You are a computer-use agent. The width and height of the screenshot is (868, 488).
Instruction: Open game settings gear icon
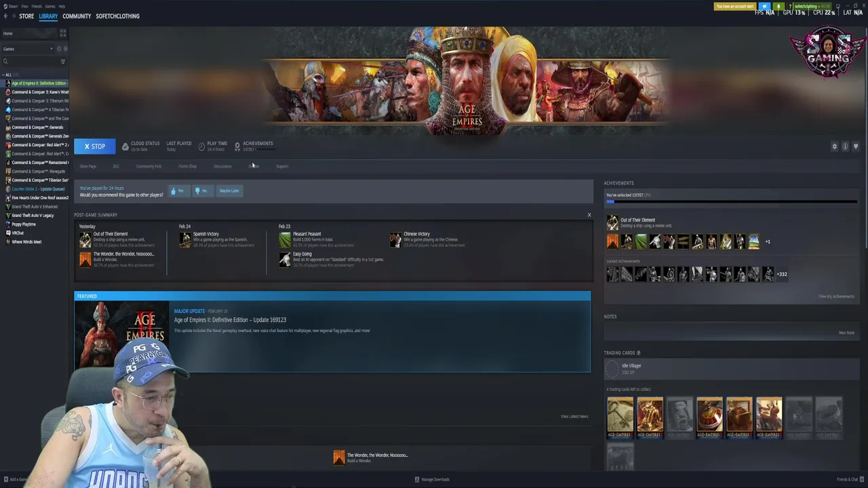[835, 146]
